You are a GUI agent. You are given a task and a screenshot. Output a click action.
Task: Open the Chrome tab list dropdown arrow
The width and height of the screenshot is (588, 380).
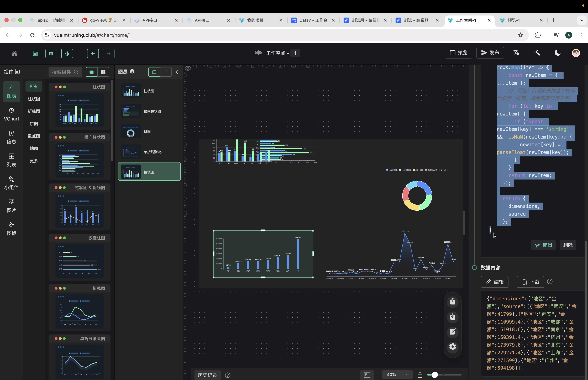(x=582, y=20)
